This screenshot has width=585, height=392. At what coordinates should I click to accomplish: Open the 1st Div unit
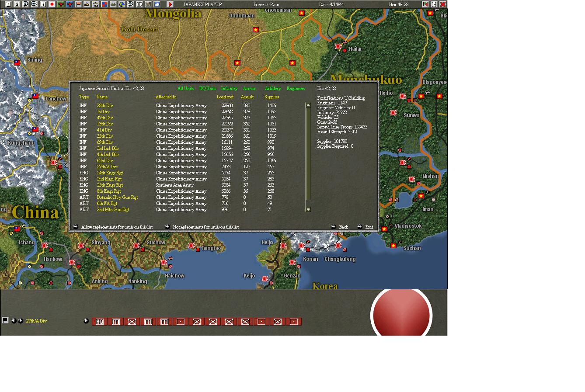pos(103,112)
